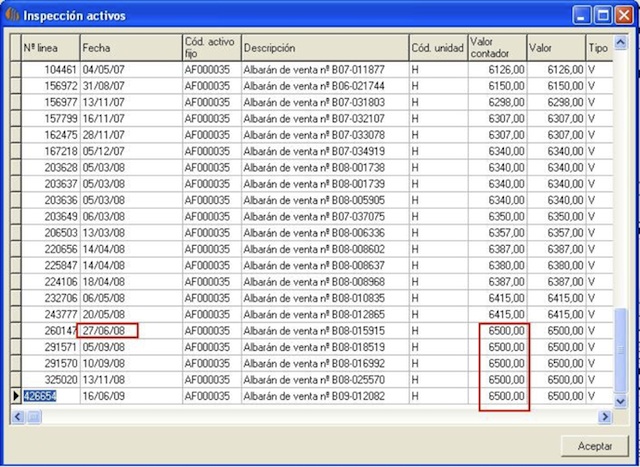Select line number cell 426654

click(x=50, y=397)
